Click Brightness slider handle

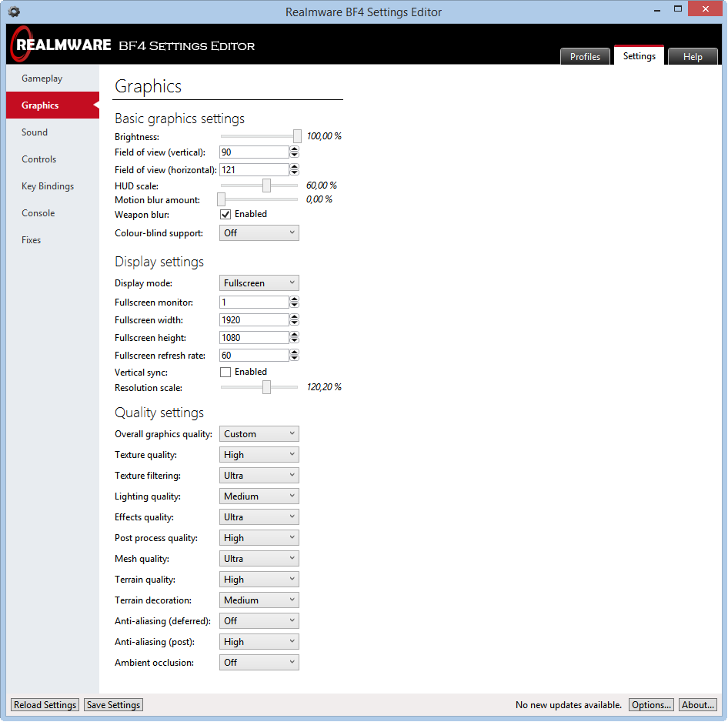click(x=297, y=136)
